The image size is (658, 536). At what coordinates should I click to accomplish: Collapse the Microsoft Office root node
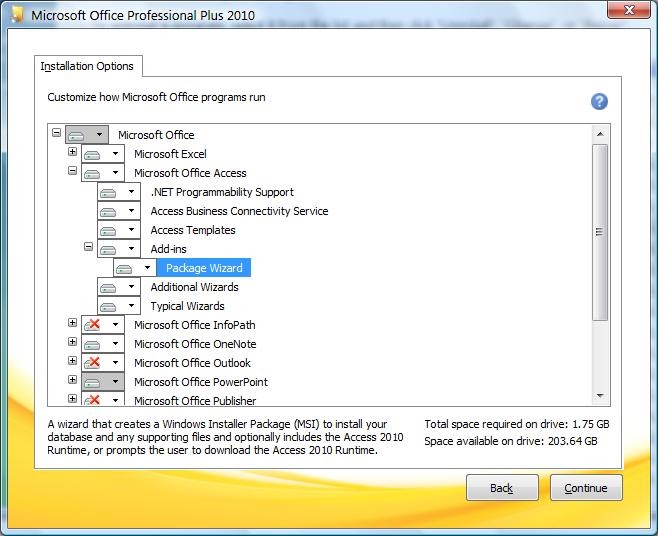tap(56, 133)
